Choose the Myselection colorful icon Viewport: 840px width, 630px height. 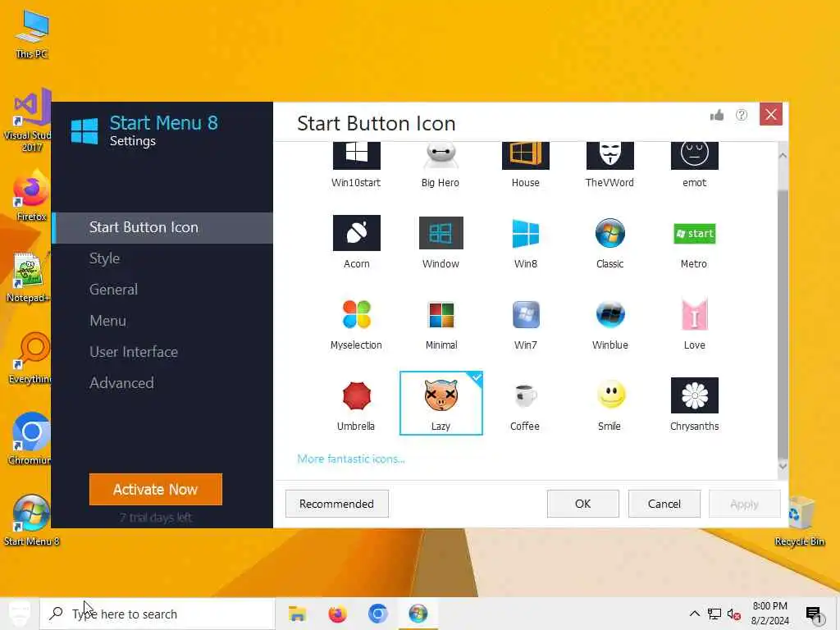point(356,314)
